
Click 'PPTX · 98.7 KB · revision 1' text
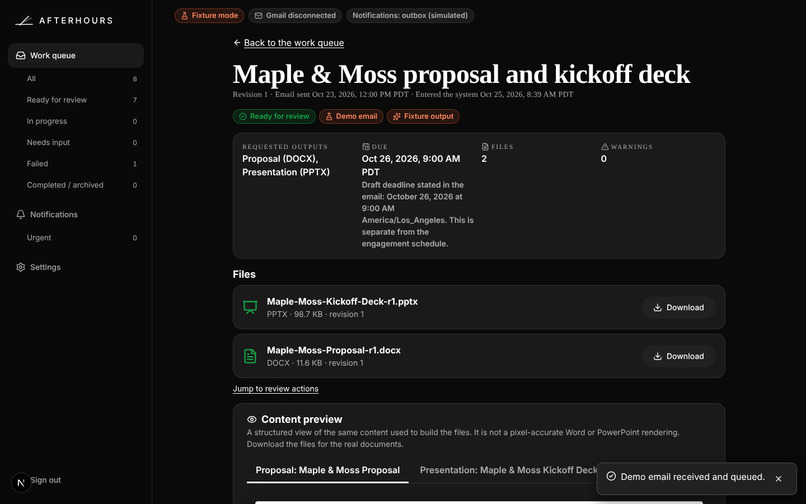[315, 314]
